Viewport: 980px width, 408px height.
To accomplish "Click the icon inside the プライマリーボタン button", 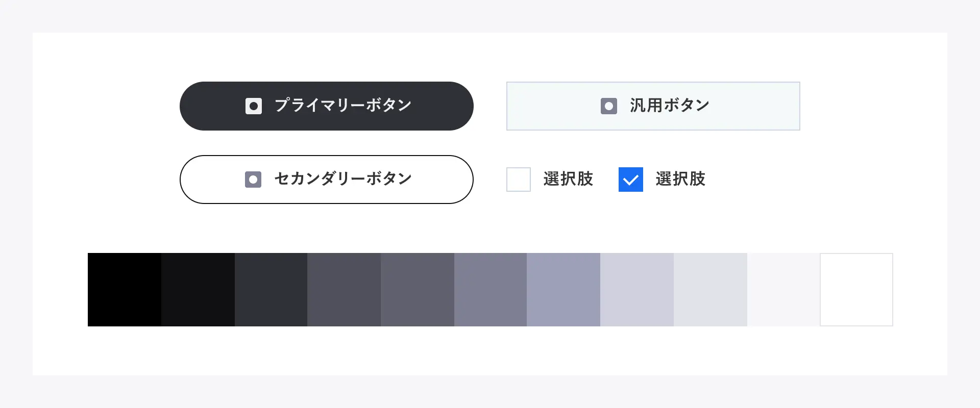I will pos(254,106).
